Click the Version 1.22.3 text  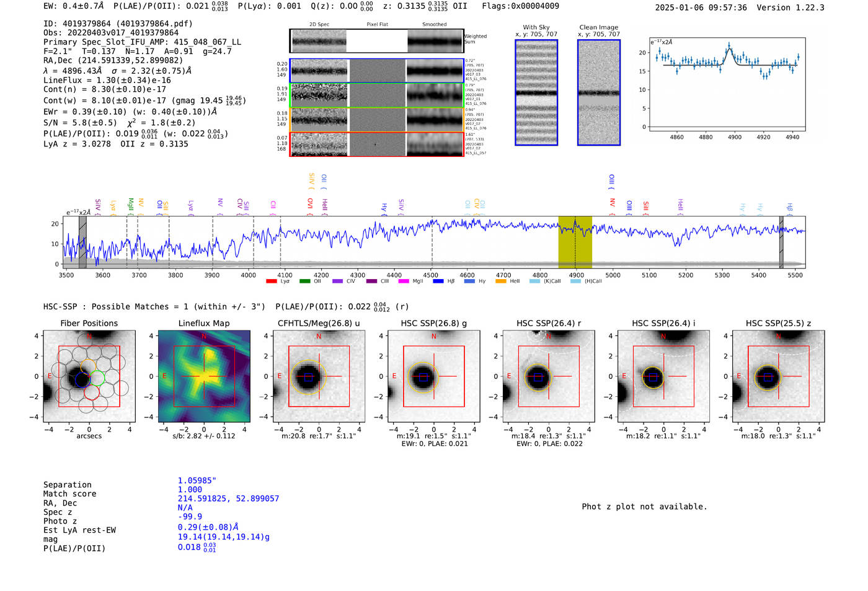click(x=791, y=7)
